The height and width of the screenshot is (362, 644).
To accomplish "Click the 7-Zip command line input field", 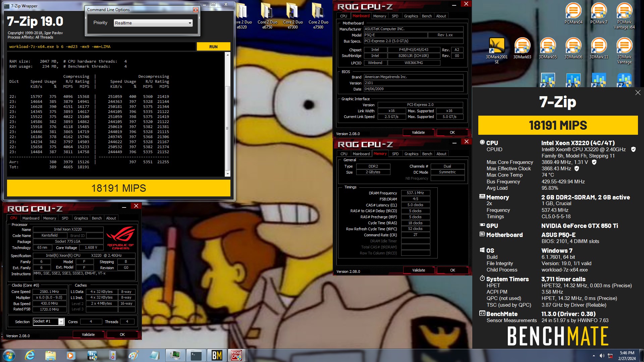I will point(101,47).
